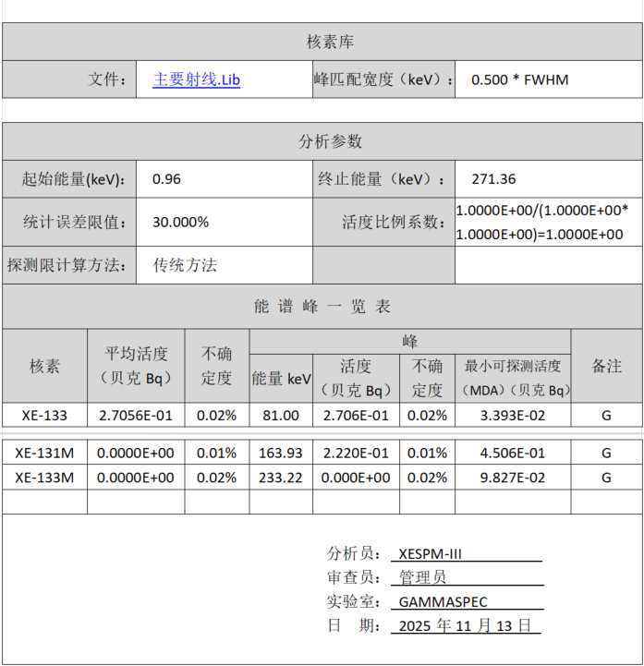
Task: Click the laboratory field GAMMASPEC
Action: (443, 602)
